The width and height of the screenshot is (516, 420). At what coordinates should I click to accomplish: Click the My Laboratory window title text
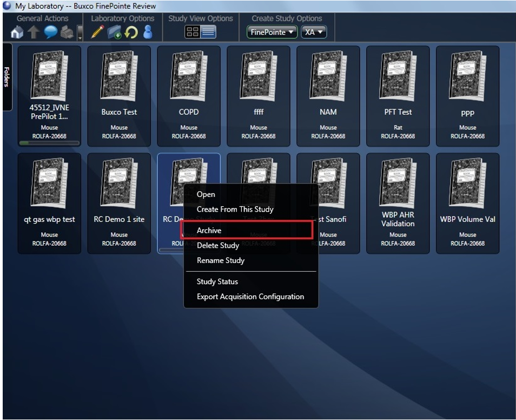[x=85, y=6]
